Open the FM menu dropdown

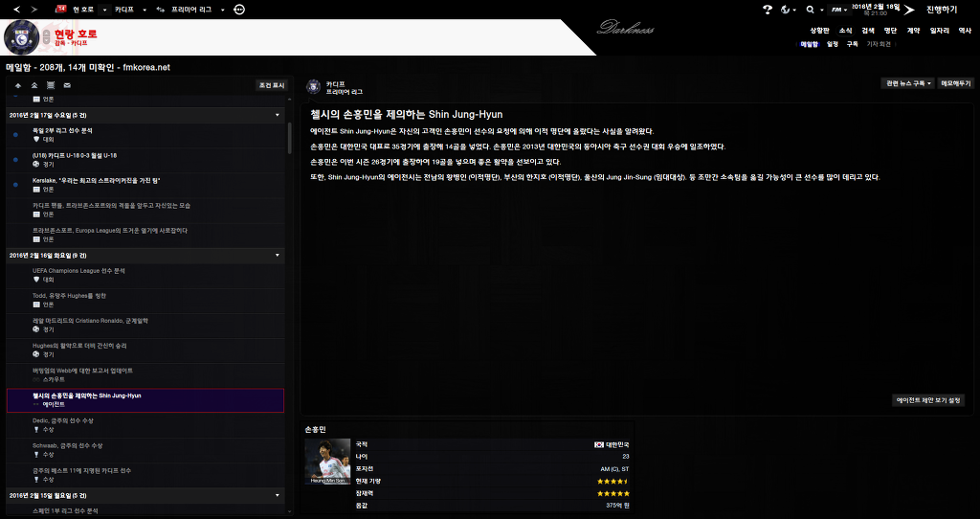coord(838,10)
